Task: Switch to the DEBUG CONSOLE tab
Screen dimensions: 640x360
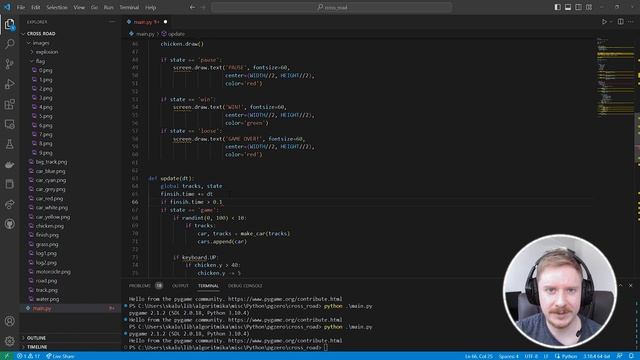Action: click(245, 286)
